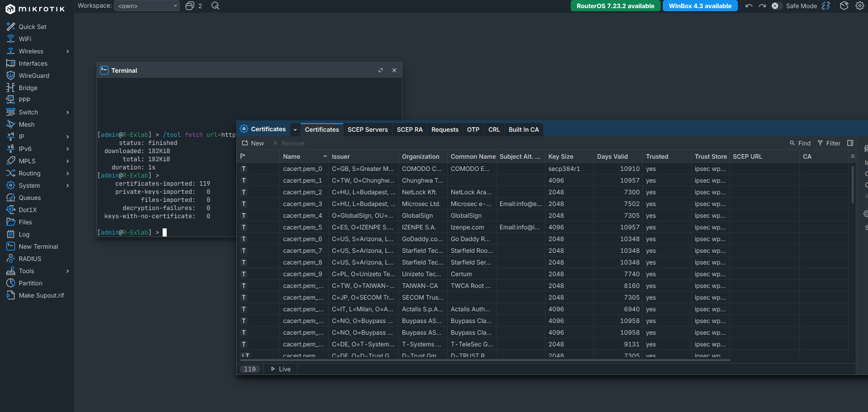Open the Files sidebar entry
Screen dimensions: 868x412
pos(25,222)
